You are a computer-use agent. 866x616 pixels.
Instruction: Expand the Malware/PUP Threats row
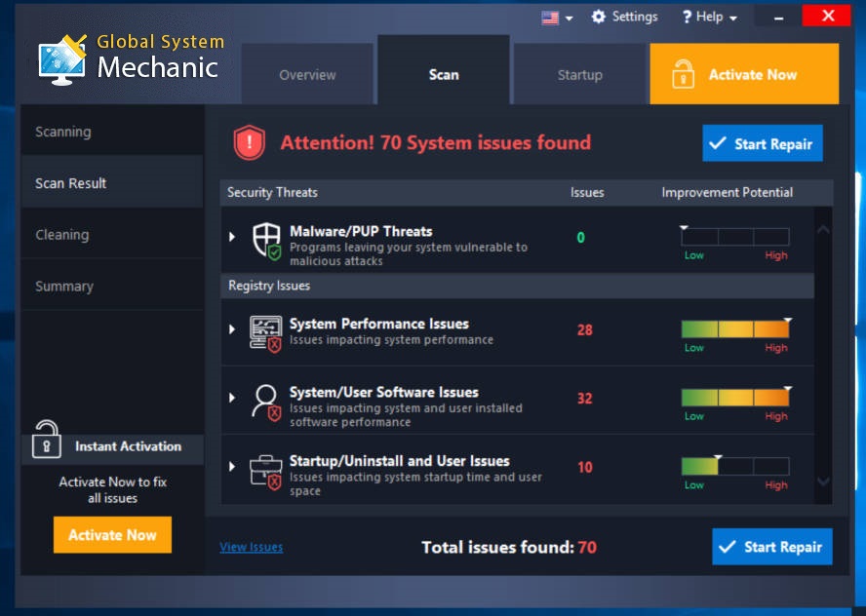(232, 237)
